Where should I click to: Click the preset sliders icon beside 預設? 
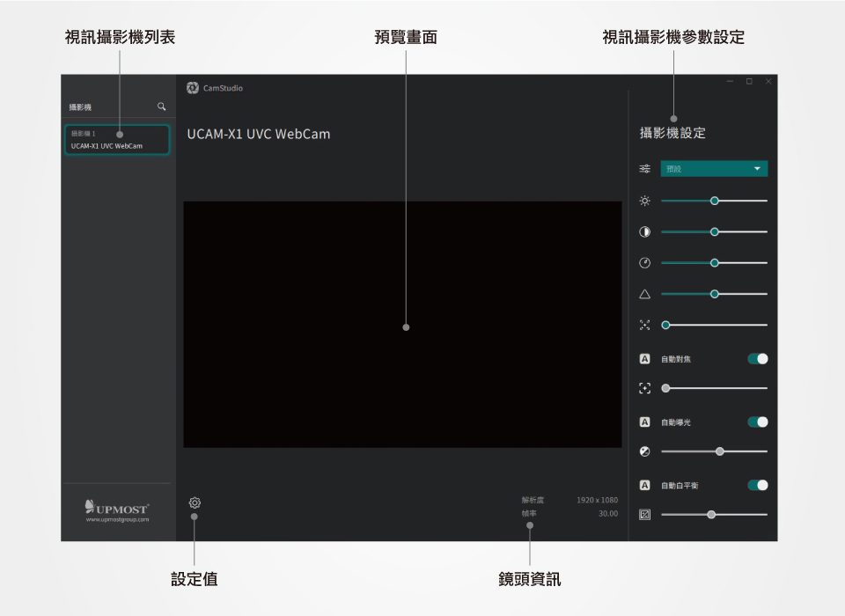tap(644, 169)
